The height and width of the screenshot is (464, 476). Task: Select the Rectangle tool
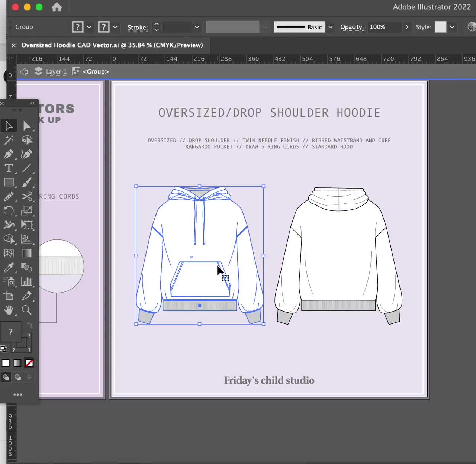pos(9,182)
